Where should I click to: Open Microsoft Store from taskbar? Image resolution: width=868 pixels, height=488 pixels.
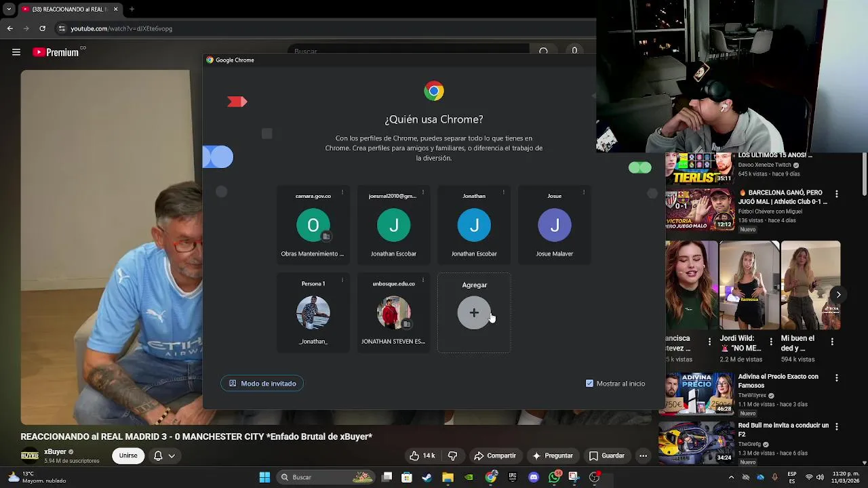coord(407,477)
